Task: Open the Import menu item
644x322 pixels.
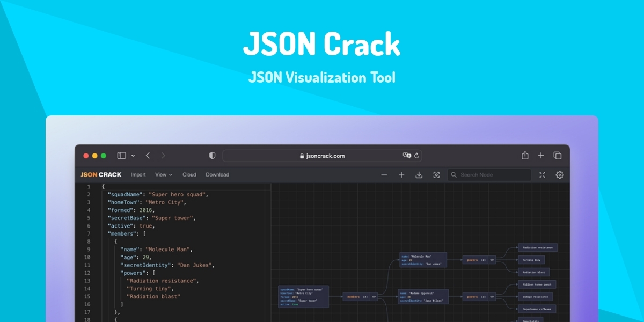Action: pyautogui.click(x=138, y=174)
